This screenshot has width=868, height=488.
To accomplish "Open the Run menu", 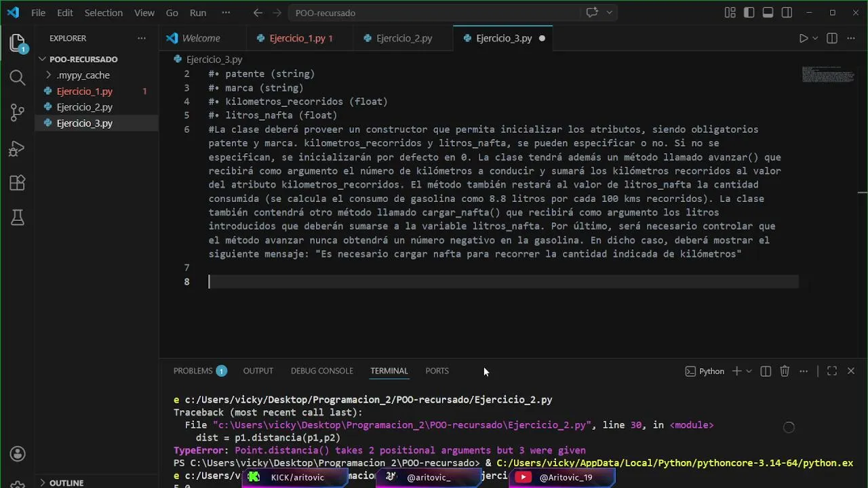I will (x=198, y=13).
